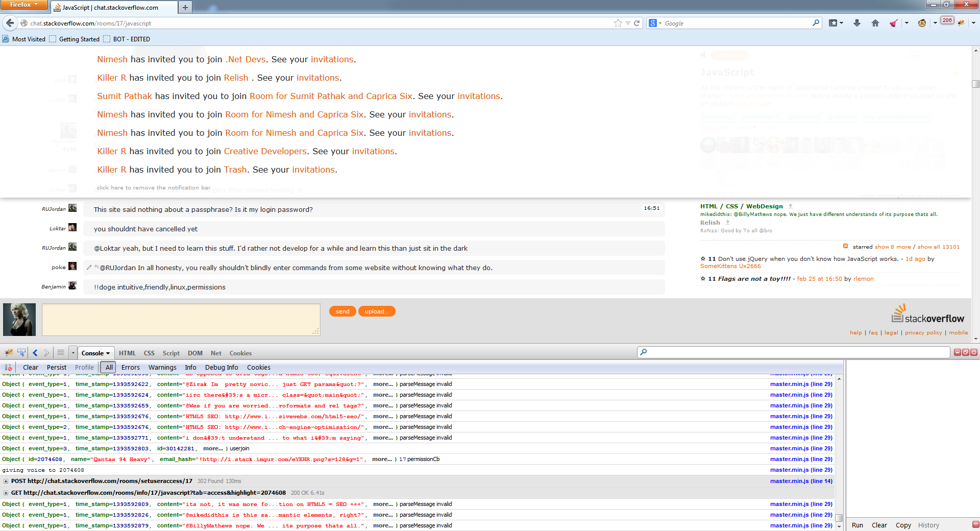This screenshot has height=531, width=980.
Task: Click the upload arrow next to HTML / CSS / WebDesign
Action: click(791, 206)
